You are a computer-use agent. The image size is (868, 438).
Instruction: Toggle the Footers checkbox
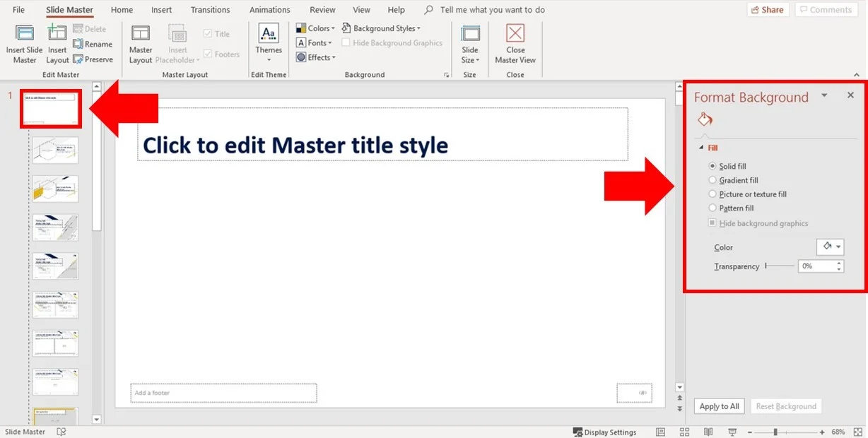coord(208,54)
